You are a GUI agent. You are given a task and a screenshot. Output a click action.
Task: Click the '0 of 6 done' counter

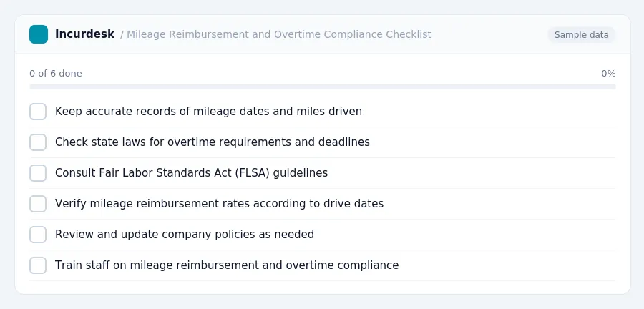(x=56, y=74)
